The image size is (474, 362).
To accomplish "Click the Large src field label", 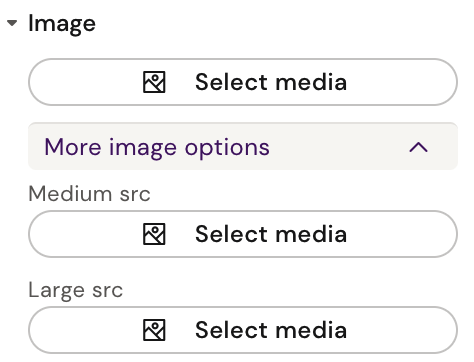I will coord(76,290).
